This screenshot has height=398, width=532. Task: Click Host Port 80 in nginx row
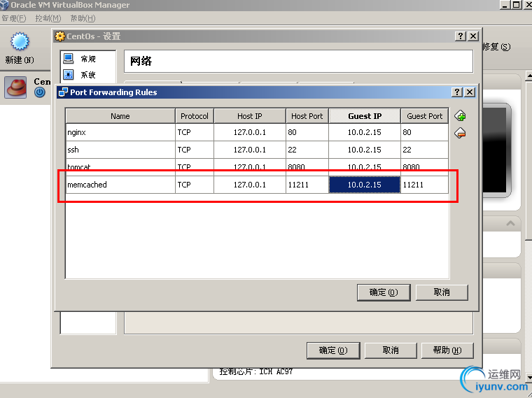(x=307, y=132)
